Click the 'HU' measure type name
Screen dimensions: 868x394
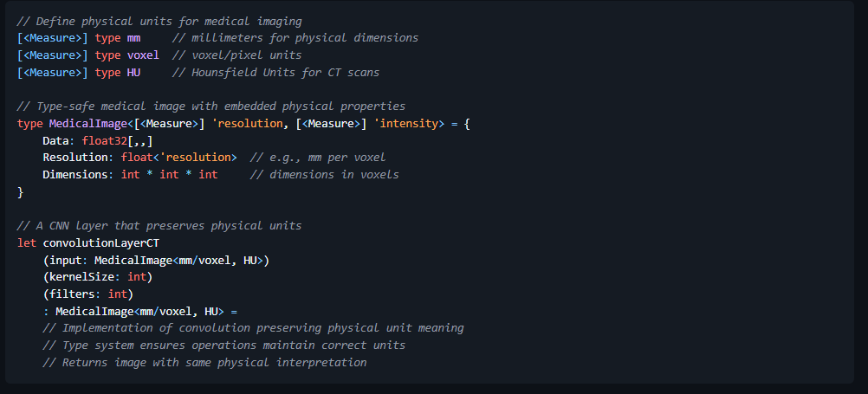click(x=134, y=73)
